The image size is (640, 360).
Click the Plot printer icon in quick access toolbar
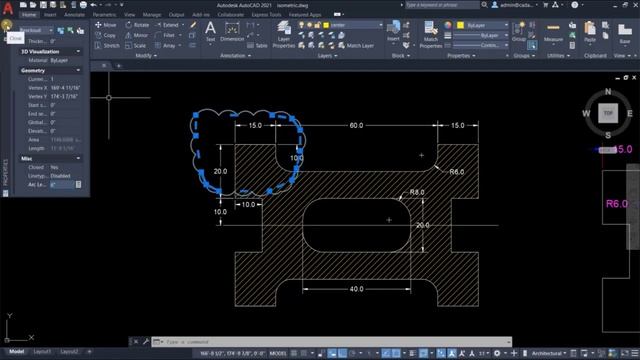click(x=83, y=5)
